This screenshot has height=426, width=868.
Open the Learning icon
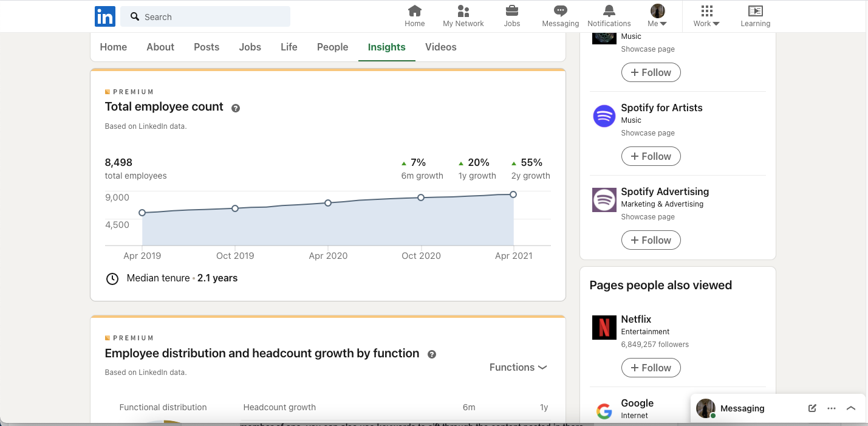click(755, 11)
